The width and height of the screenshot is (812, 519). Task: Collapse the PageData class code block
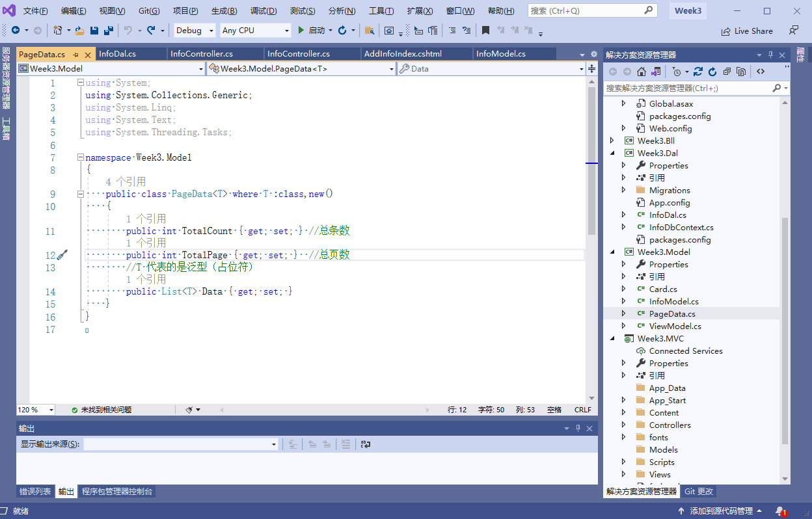coord(80,194)
